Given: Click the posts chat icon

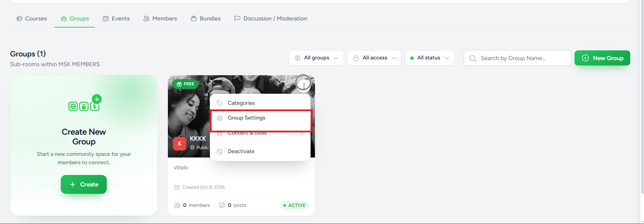Looking at the screenshot, I should pyautogui.click(x=222, y=205).
